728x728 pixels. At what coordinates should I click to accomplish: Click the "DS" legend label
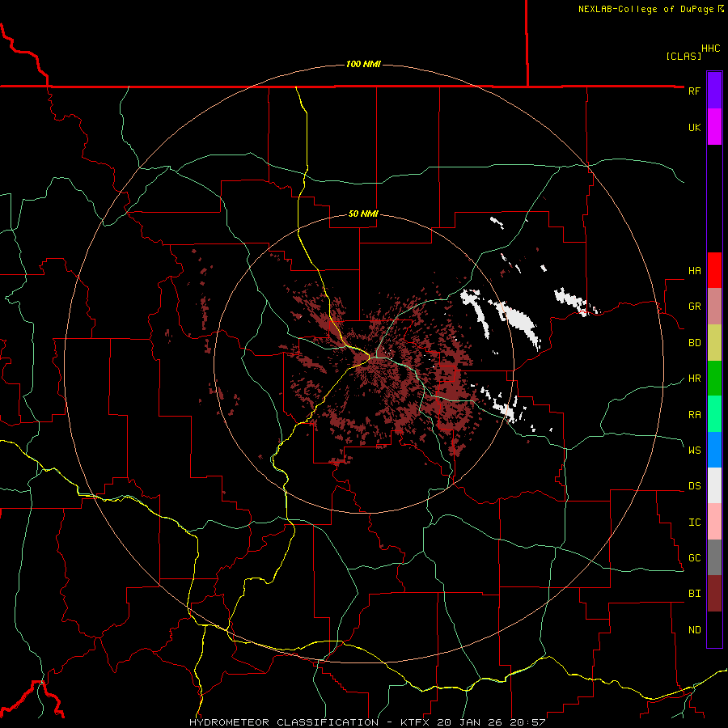point(694,486)
